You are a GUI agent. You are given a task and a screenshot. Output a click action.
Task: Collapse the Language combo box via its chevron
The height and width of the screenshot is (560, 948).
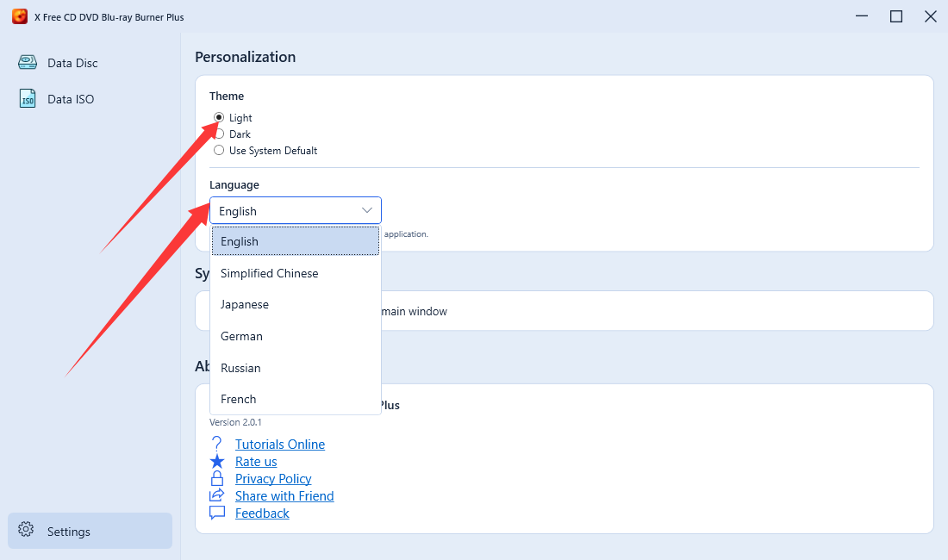tap(366, 210)
